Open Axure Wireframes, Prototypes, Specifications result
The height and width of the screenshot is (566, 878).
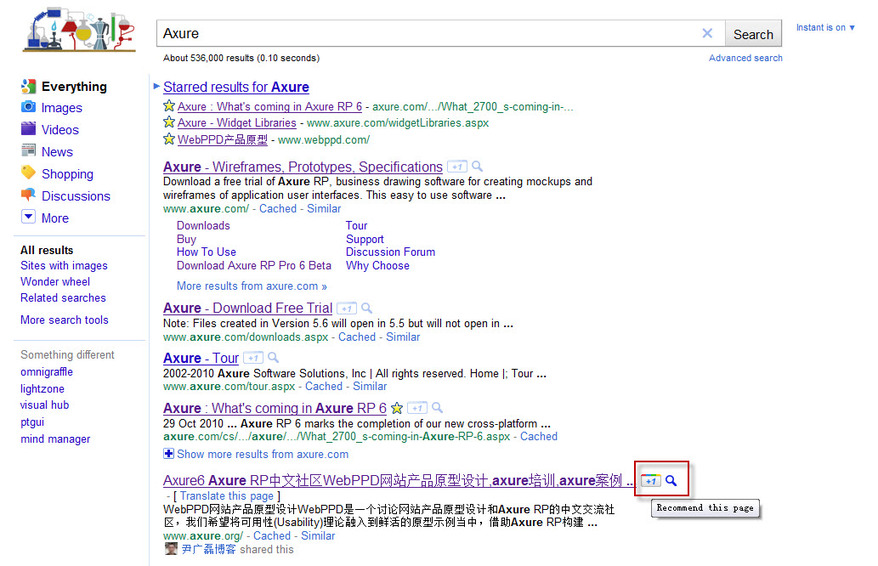click(302, 167)
